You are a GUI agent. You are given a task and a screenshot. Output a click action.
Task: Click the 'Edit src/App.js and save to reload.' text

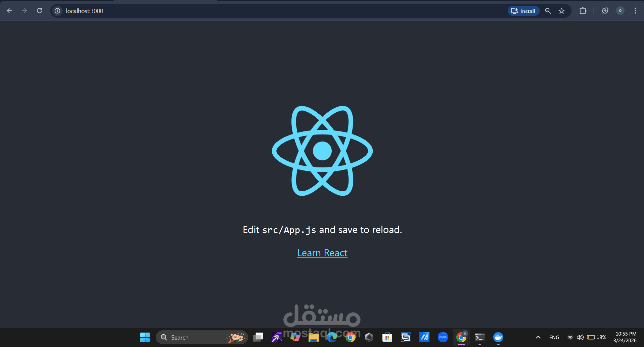click(x=322, y=230)
